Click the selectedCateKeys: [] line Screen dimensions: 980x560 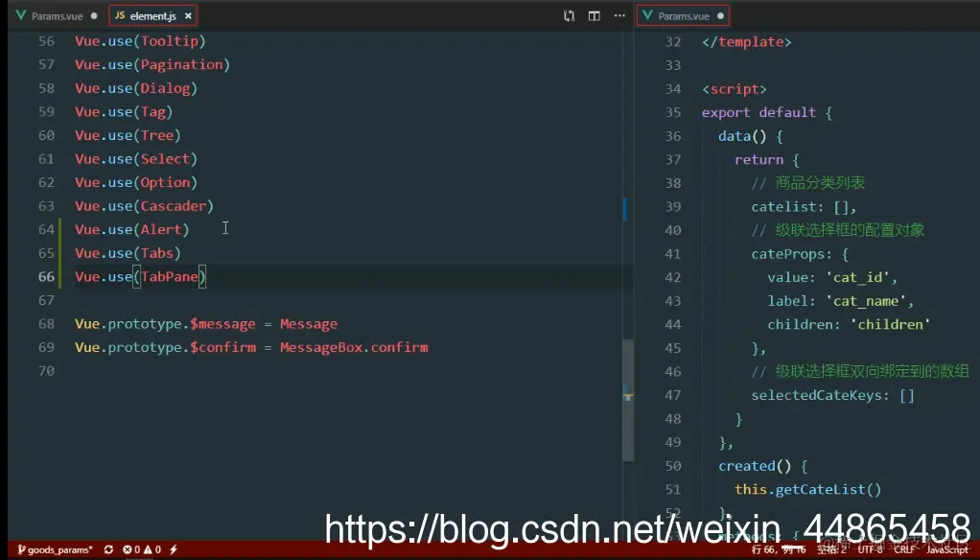click(x=832, y=395)
